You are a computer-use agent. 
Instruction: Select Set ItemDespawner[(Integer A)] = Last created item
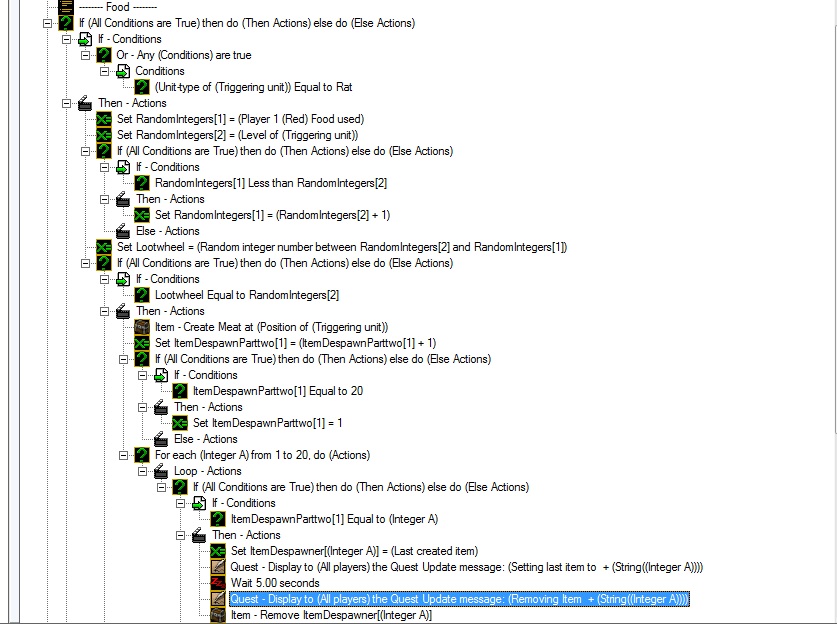pos(354,551)
